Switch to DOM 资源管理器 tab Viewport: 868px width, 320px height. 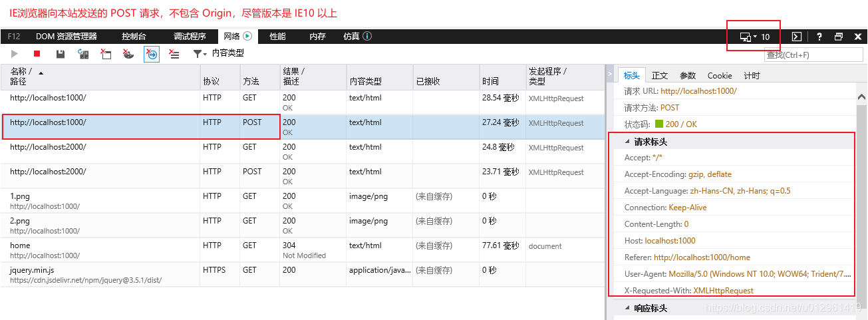(x=67, y=37)
